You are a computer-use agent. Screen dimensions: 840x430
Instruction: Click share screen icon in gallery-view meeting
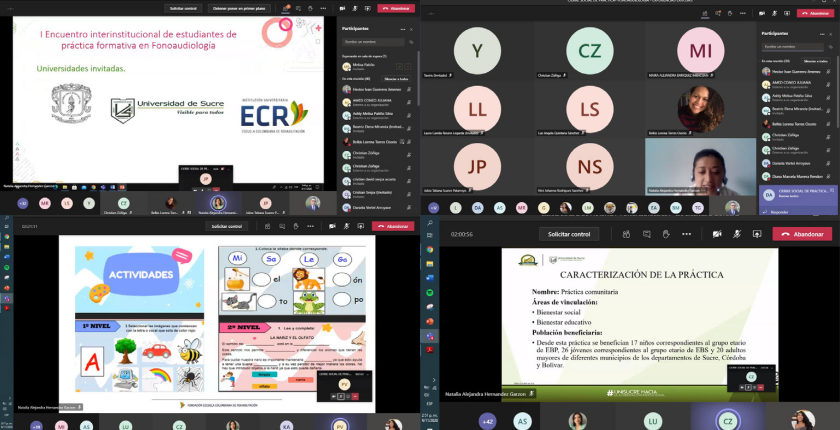786,11
